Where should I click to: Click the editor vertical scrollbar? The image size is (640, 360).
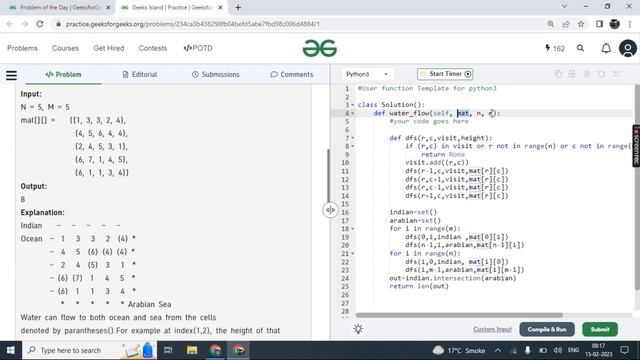click(x=637, y=188)
